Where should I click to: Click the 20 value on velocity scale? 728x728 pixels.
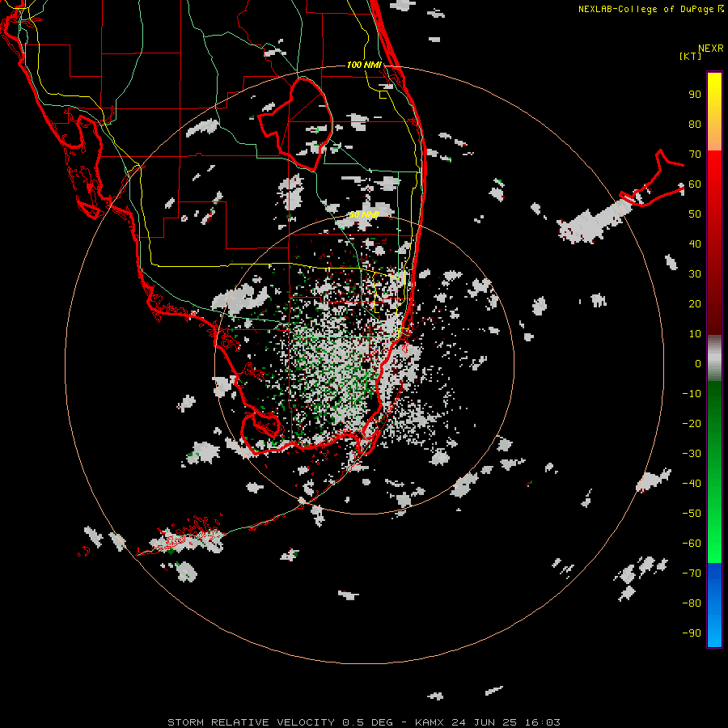695,304
